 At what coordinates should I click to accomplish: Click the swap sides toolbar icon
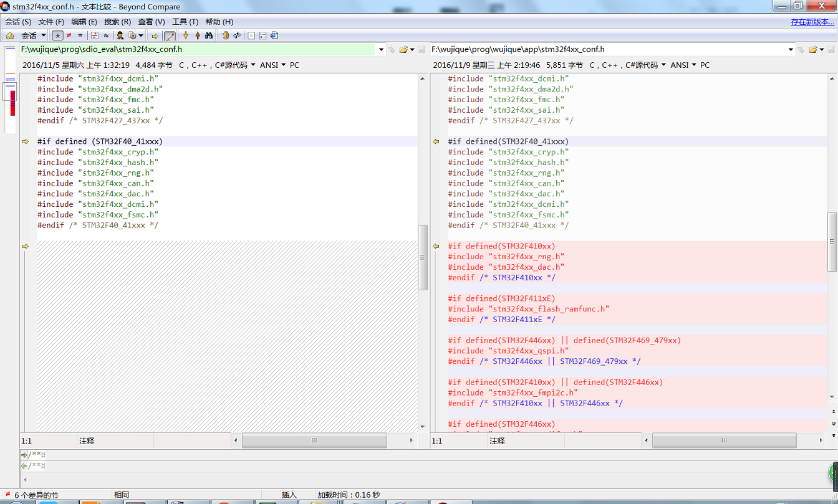pyautogui.click(x=225, y=36)
